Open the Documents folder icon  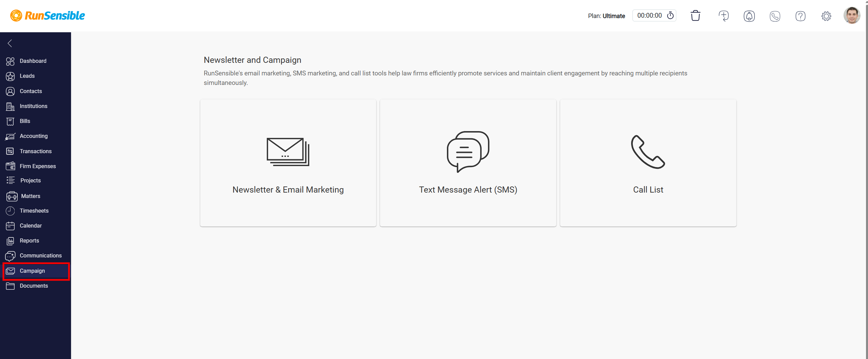pos(10,286)
